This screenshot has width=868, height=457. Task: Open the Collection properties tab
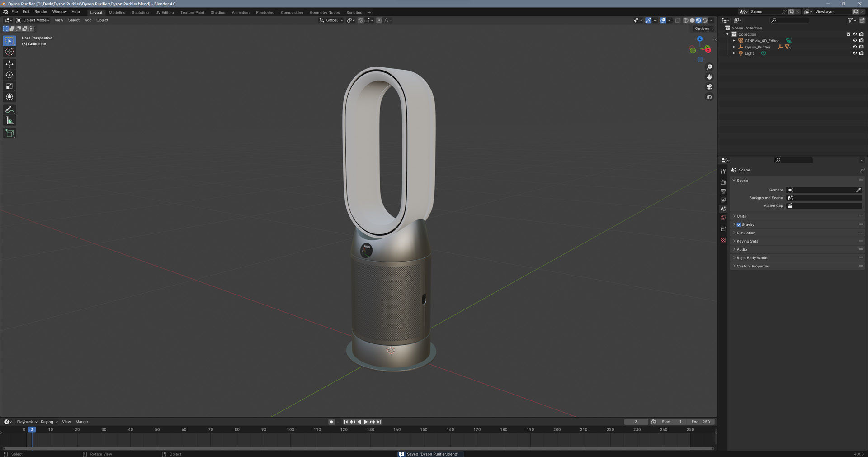[x=723, y=229]
